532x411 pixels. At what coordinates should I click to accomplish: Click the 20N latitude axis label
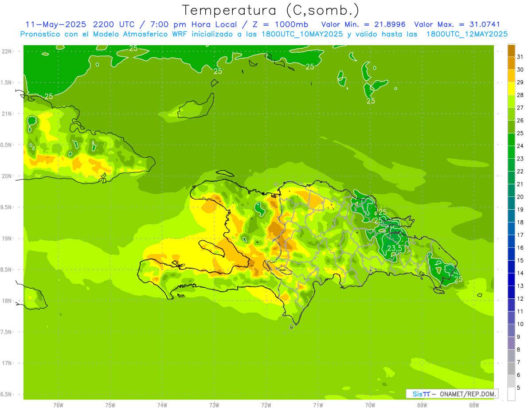click(7, 176)
